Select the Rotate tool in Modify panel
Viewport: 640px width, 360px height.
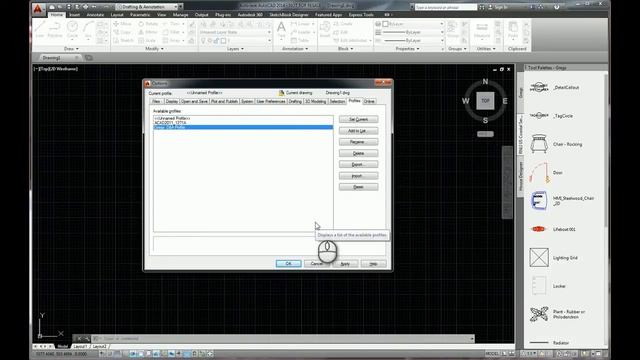[x=148, y=24]
